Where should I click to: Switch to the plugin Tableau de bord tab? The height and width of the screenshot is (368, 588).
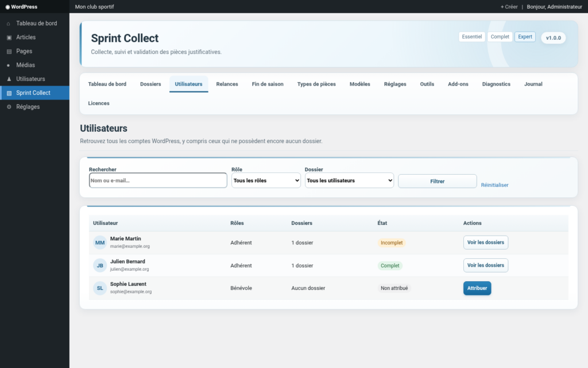click(x=107, y=84)
